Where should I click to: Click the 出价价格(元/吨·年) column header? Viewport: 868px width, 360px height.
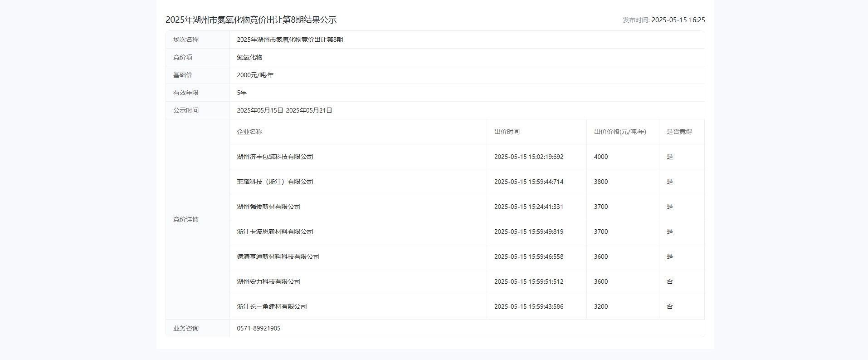620,132
